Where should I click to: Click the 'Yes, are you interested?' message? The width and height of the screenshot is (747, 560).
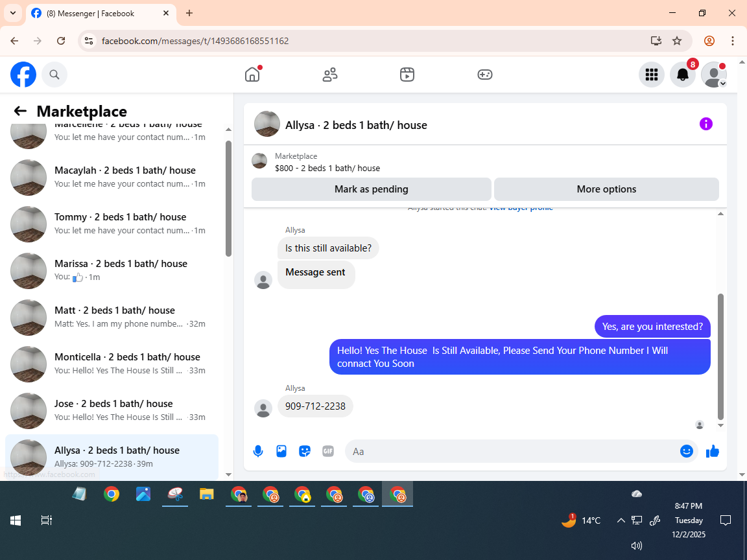652,327
